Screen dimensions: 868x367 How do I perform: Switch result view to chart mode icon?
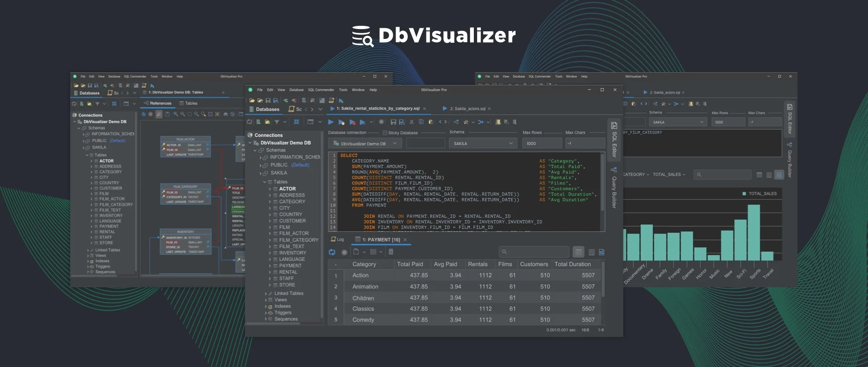[602, 252]
